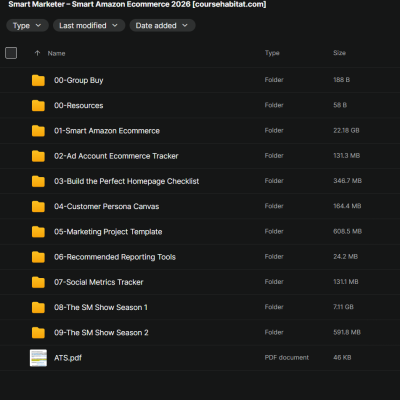Click the 05-Marketing Project Template folder icon
Viewport: 400px width, 400px height.
pos(38,232)
